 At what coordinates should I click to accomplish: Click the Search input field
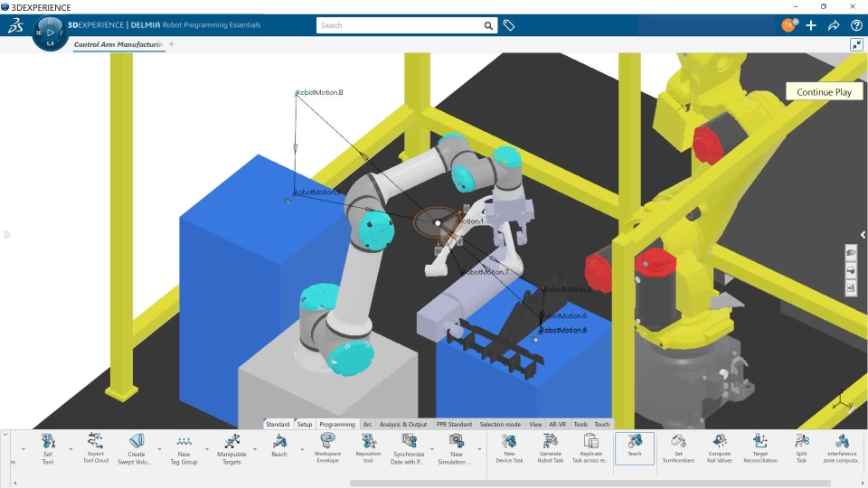pos(400,25)
